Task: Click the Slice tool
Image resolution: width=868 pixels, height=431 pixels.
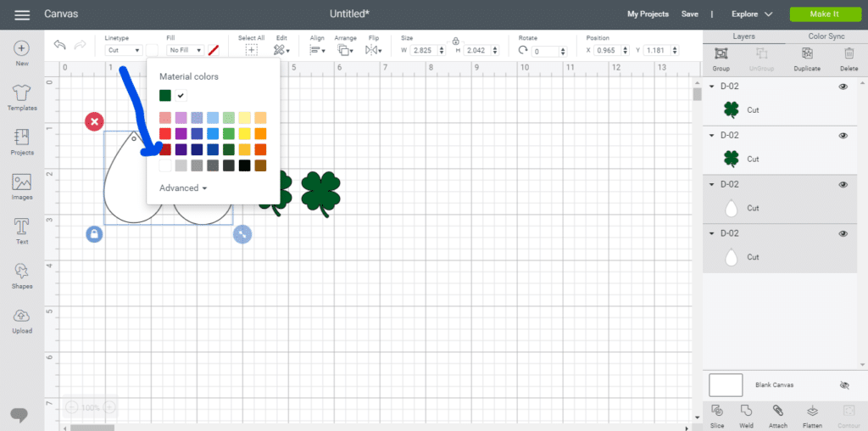Action: click(718, 415)
